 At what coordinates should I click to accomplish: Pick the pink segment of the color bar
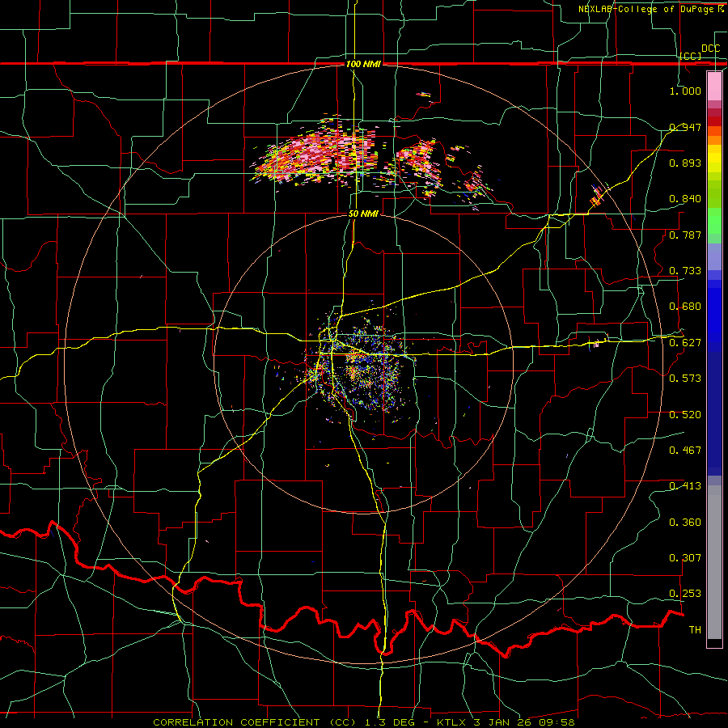click(714, 86)
